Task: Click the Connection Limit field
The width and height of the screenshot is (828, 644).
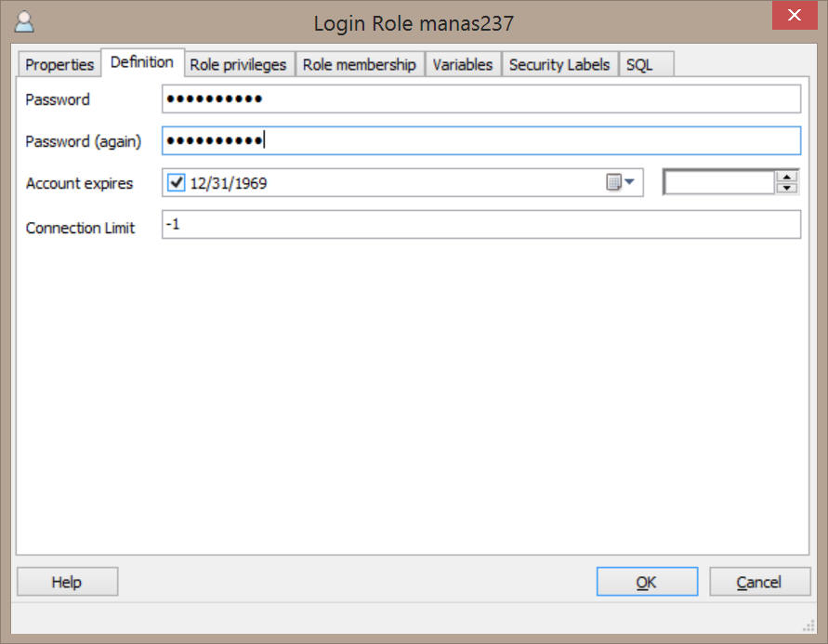Action: pos(480,225)
